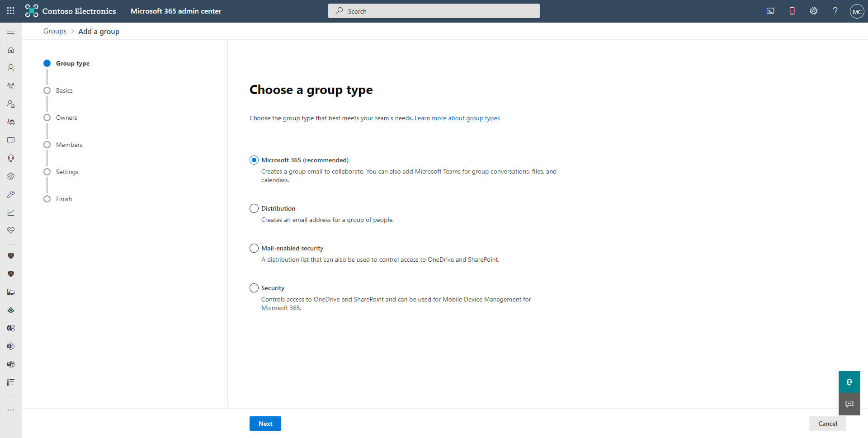868x438 pixels.
Task: Click the Next button
Action: (x=265, y=424)
